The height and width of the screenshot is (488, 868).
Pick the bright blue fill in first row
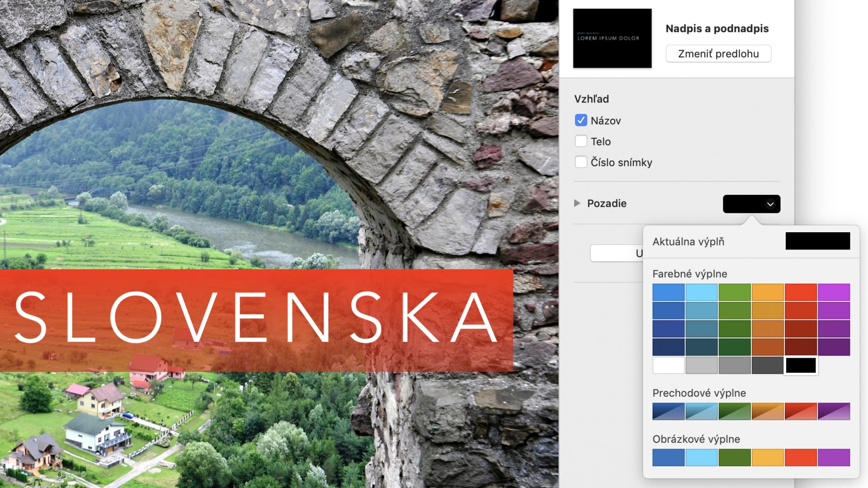(668, 292)
